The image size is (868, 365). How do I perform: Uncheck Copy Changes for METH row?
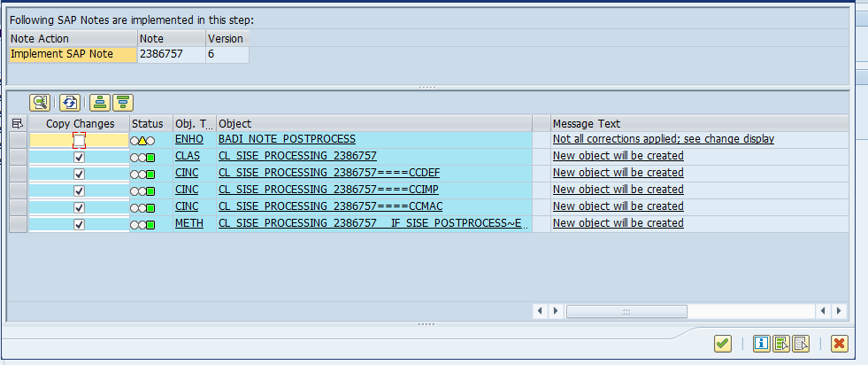[79, 224]
